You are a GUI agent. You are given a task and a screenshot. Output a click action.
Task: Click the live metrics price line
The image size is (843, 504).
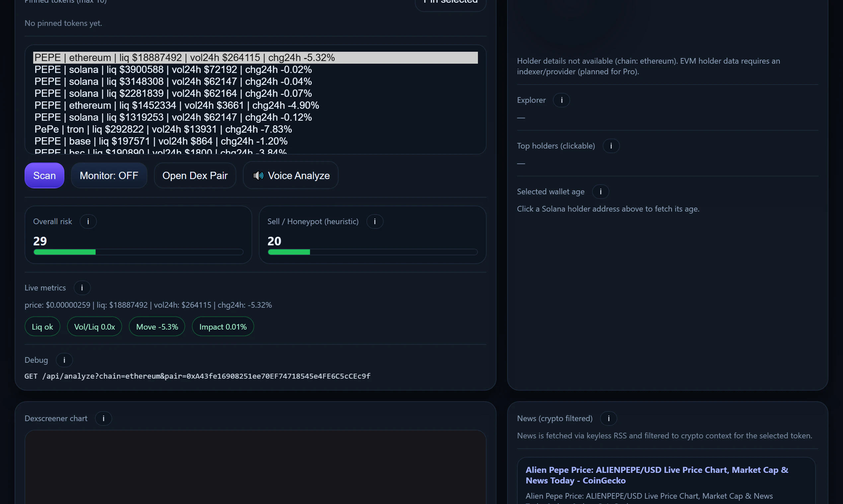pyautogui.click(x=148, y=305)
